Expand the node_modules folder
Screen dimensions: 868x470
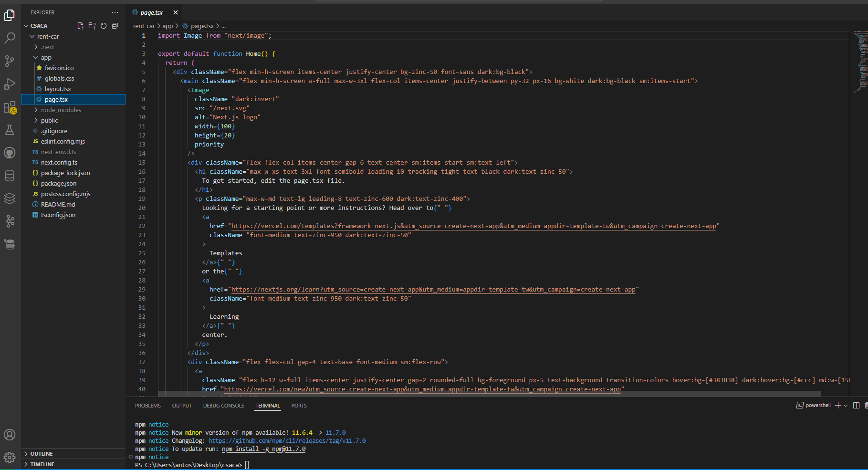(61, 110)
